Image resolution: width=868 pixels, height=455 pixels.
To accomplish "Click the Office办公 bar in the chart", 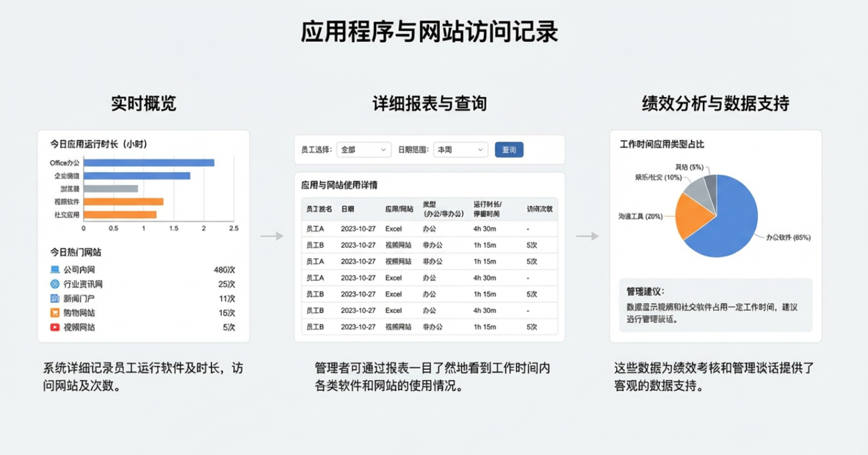I will point(149,163).
